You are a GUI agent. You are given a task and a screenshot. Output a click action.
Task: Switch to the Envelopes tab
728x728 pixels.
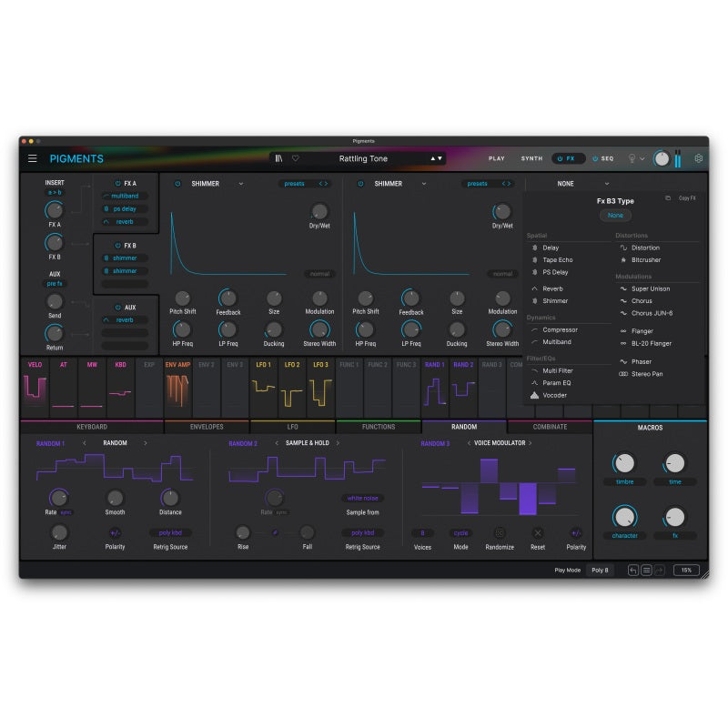point(207,426)
